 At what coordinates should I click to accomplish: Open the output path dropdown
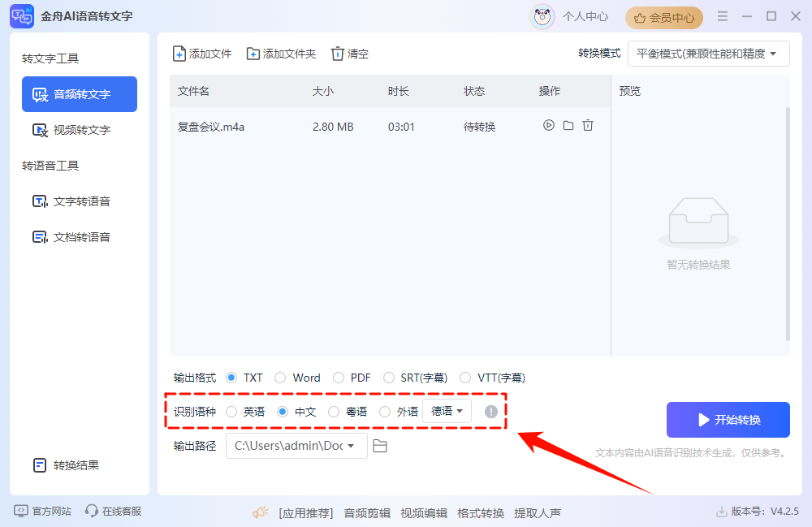(296, 446)
